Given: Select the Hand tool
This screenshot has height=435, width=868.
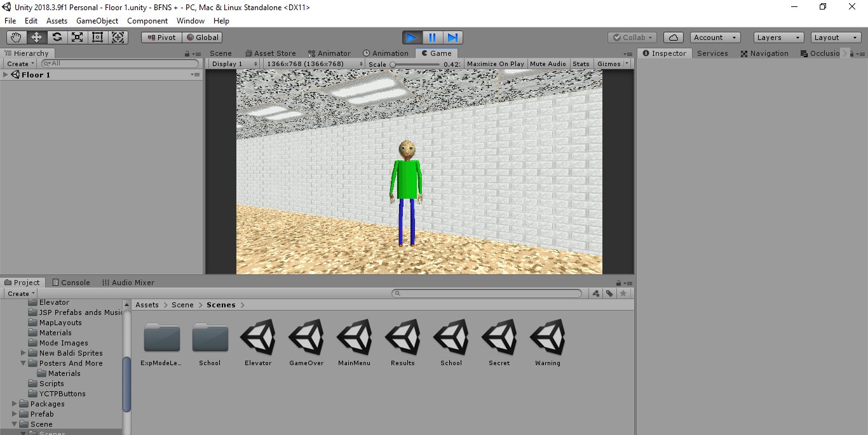Looking at the screenshot, I should [16, 37].
